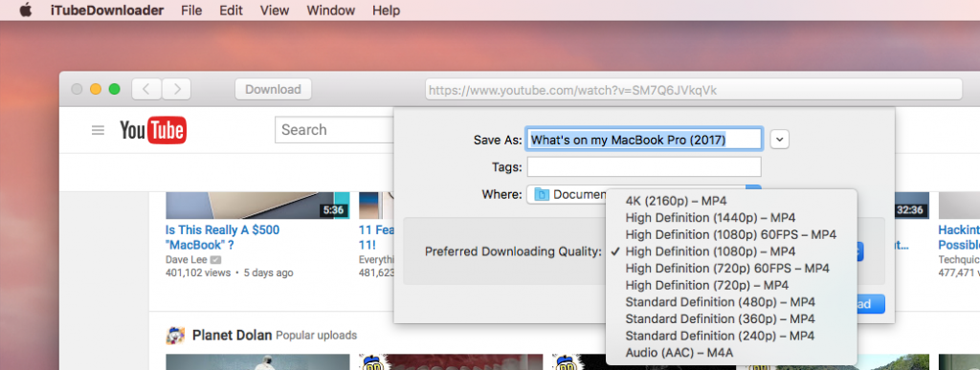Open the Apple menu
This screenshot has height=370, width=980.
click(x=26, y=10)
